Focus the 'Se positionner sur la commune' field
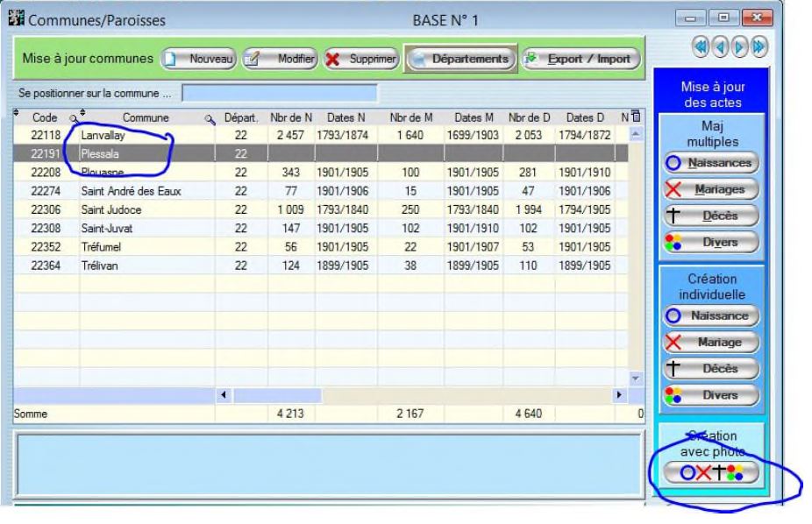 [x=279, y=93]
